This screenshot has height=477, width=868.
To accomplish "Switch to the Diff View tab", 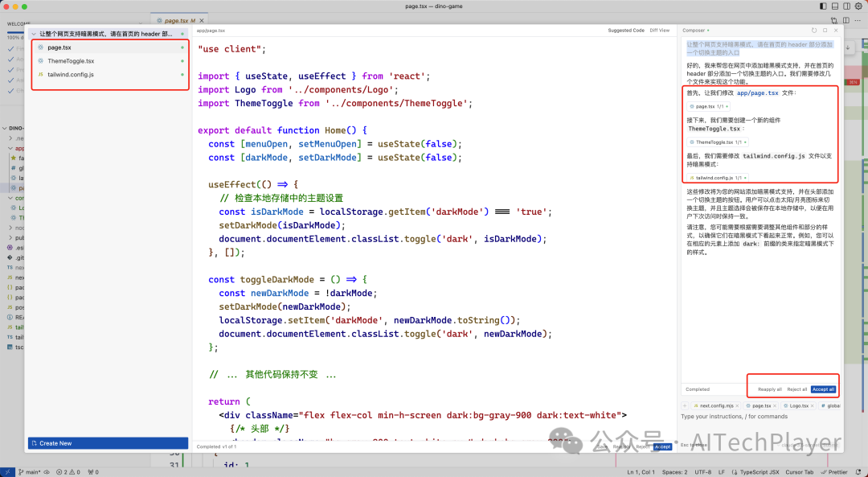I will pos(659,31).
